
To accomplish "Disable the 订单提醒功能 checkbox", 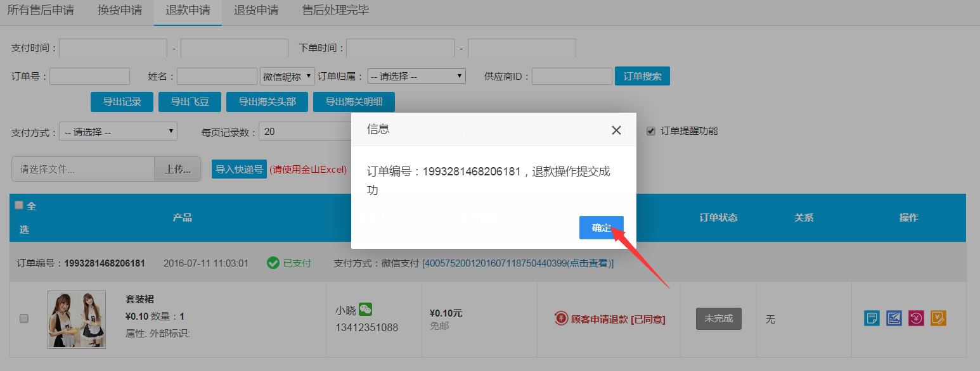I will click(650, 131).
